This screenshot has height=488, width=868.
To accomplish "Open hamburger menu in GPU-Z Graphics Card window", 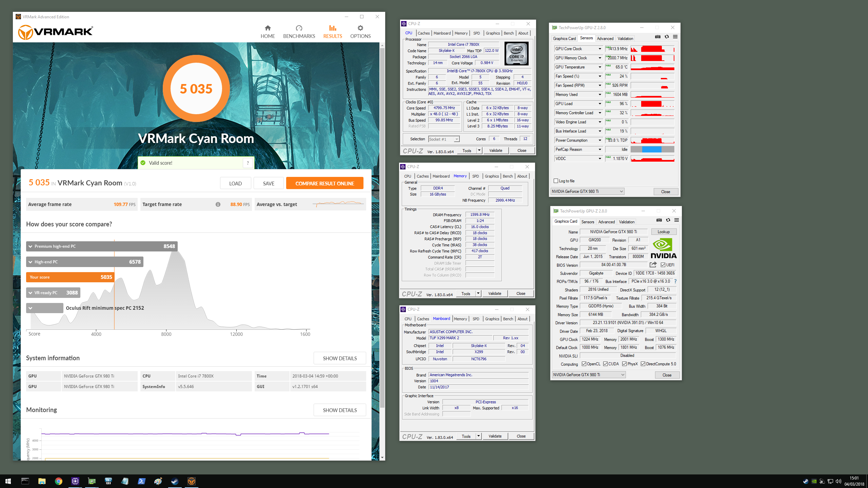I will point(676,220).
